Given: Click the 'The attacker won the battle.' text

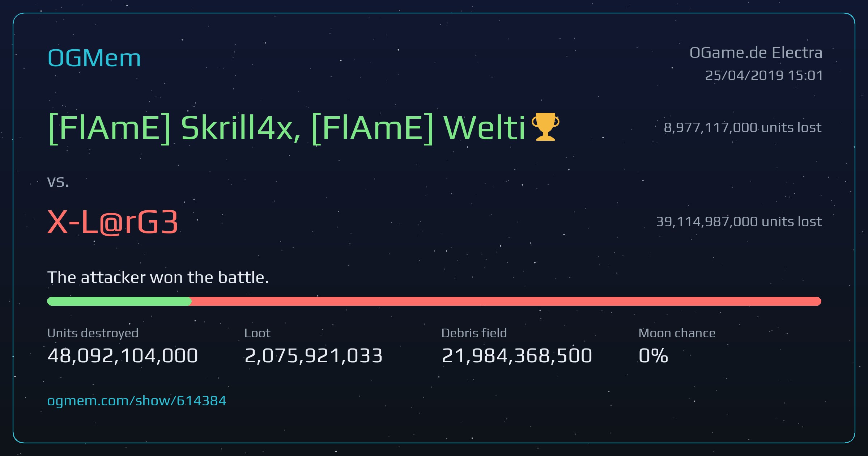Looking at the screenshot, I should coord(158,277).
